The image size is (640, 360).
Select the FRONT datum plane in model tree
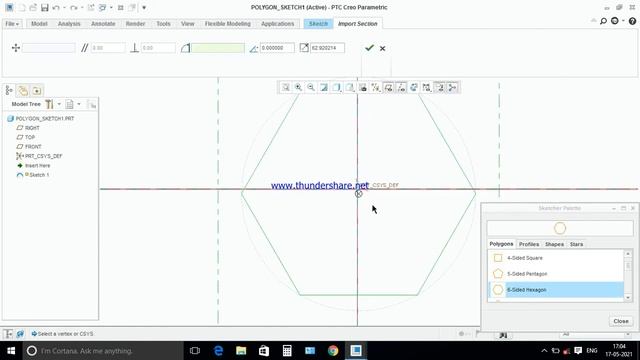click(x=29, y=147)
